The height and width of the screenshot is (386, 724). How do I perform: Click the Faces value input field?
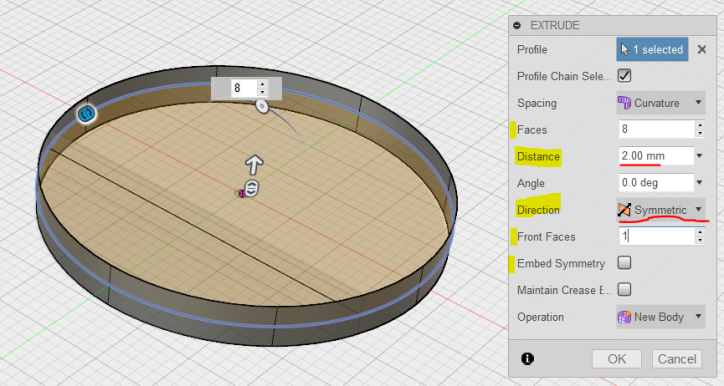click(656, 129)
